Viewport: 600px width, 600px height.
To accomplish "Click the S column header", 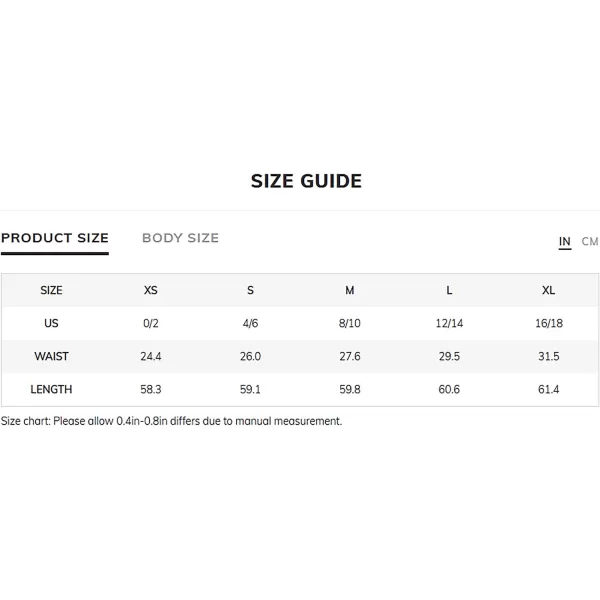I will tap(250, 290).
